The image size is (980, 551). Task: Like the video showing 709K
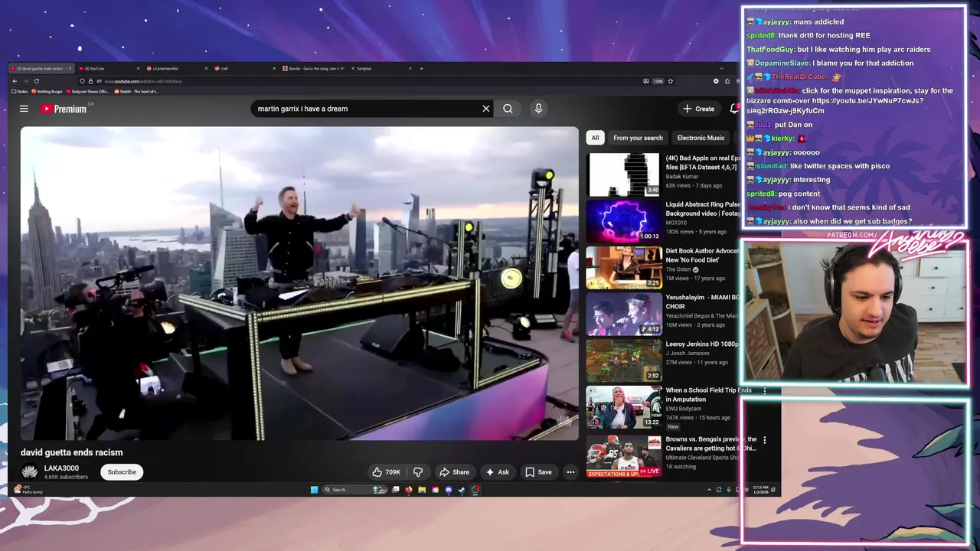click(x=387, y=472)
